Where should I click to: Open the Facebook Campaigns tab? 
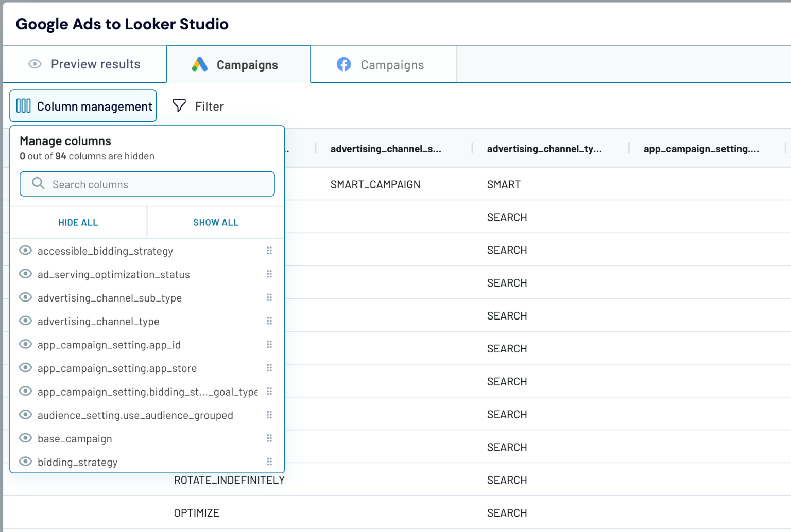point(383,64)
